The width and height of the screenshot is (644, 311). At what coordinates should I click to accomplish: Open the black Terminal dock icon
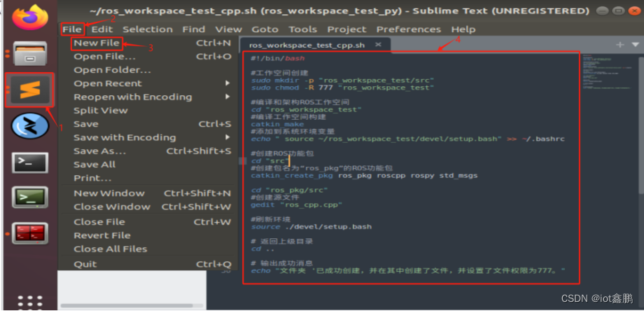(x=29, y=163)
